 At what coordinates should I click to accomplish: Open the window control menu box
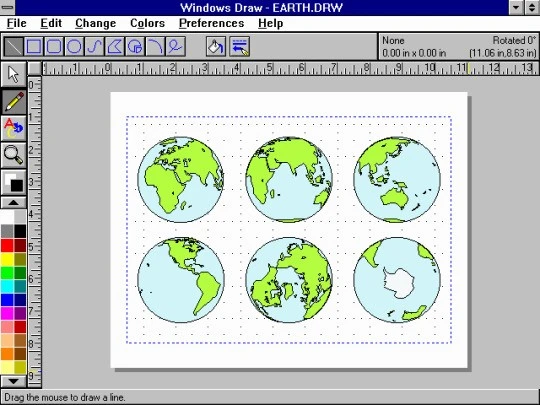pos(7,7)
